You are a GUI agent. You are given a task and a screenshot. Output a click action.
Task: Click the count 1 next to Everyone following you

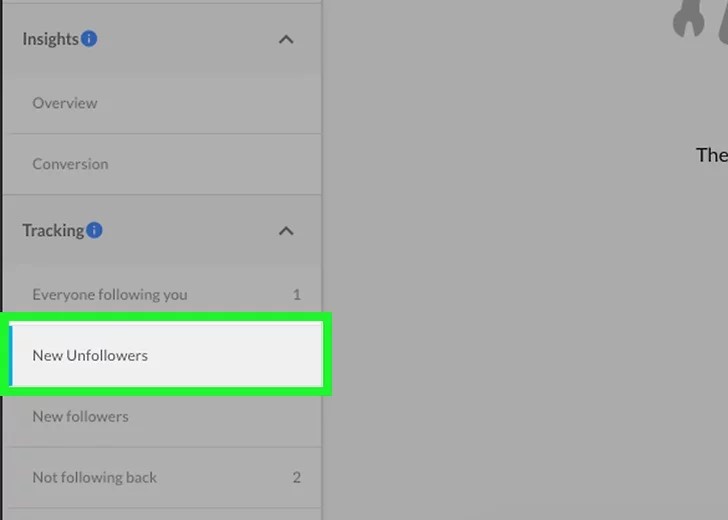(x=297, y=295)
